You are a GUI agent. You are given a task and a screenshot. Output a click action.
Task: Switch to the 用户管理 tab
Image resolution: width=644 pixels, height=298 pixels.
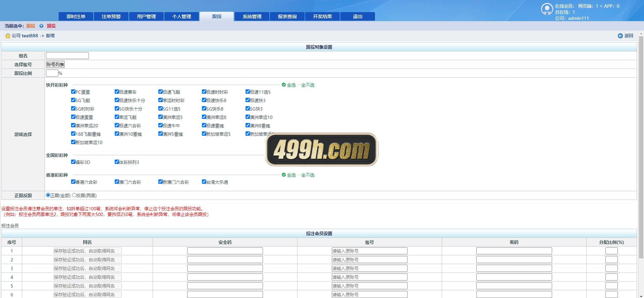146,16
